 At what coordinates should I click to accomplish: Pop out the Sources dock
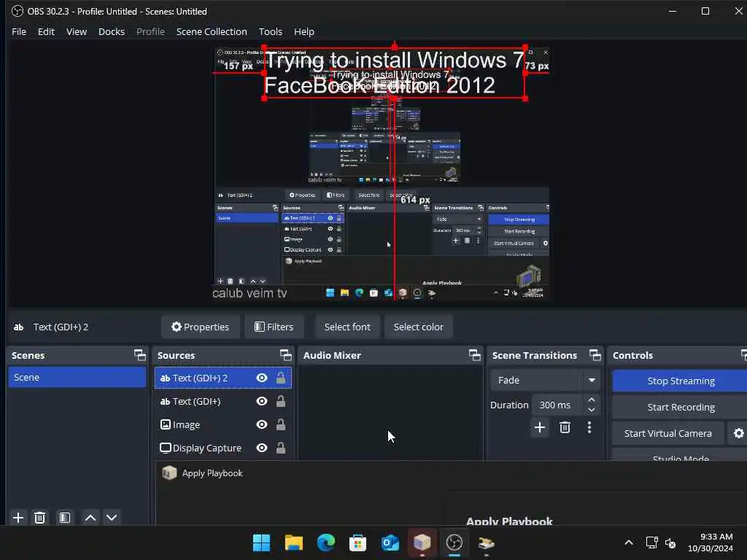pos(285,355)
